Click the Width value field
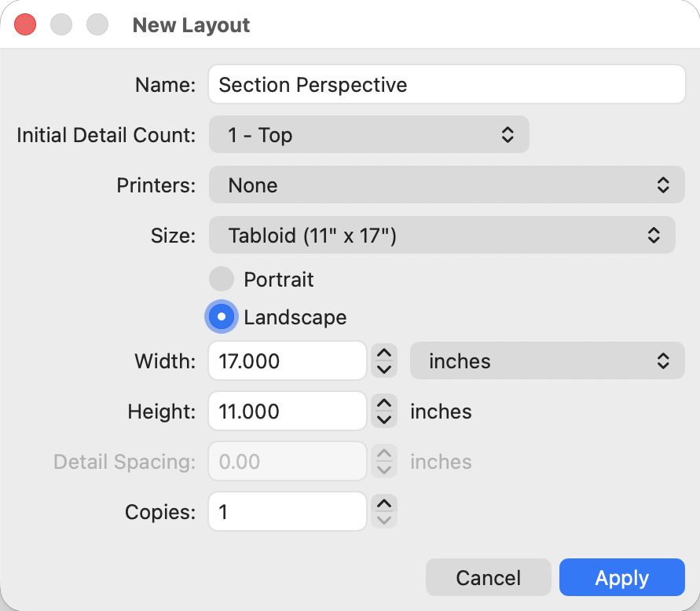 pos(288,360)
